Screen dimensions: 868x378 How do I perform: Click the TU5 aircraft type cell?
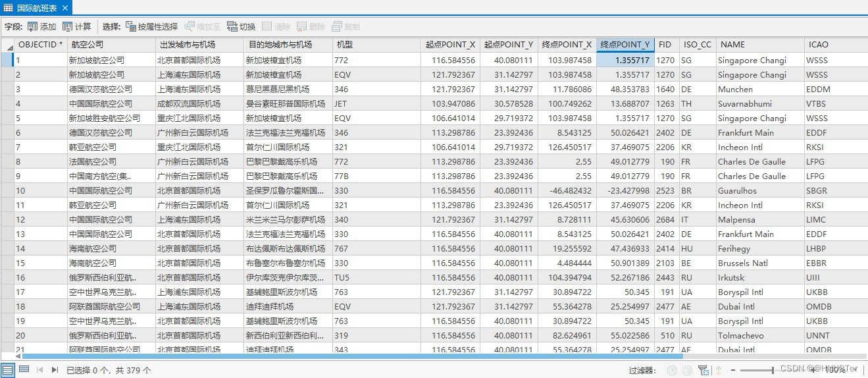(376, 277)
